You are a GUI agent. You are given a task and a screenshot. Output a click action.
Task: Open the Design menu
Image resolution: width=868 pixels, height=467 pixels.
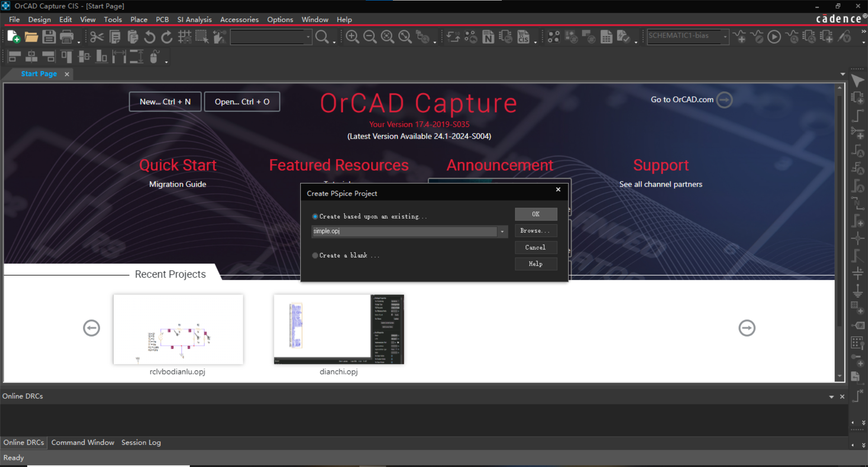click(39, 19)
